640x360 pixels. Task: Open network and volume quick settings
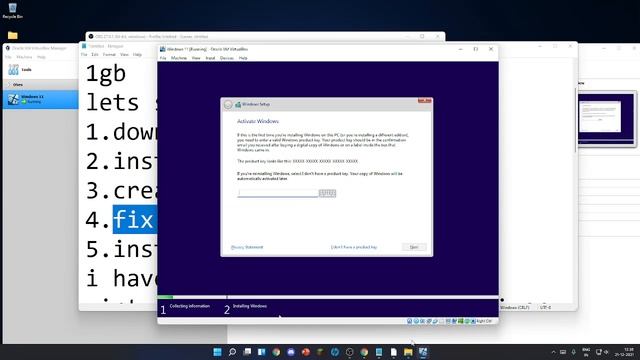602,352
